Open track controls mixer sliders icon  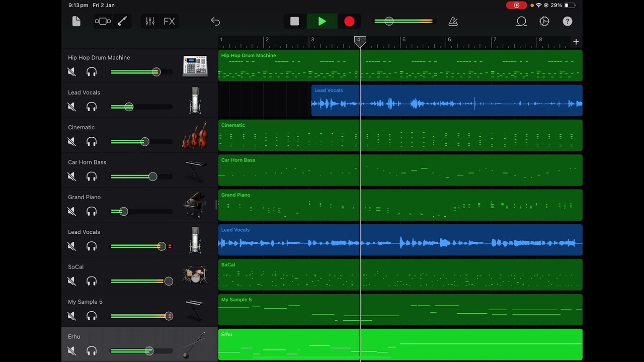[150, 21]
